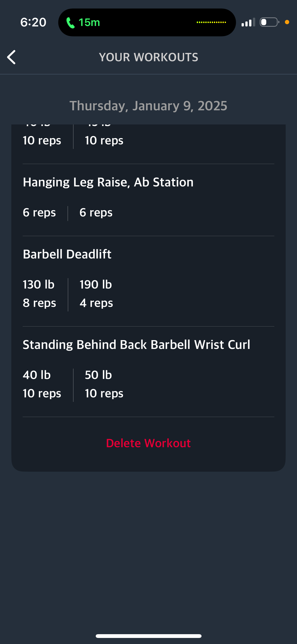297x644 pixels.
Task: Tap the Your Workouts header title
Action: point(148,57)
